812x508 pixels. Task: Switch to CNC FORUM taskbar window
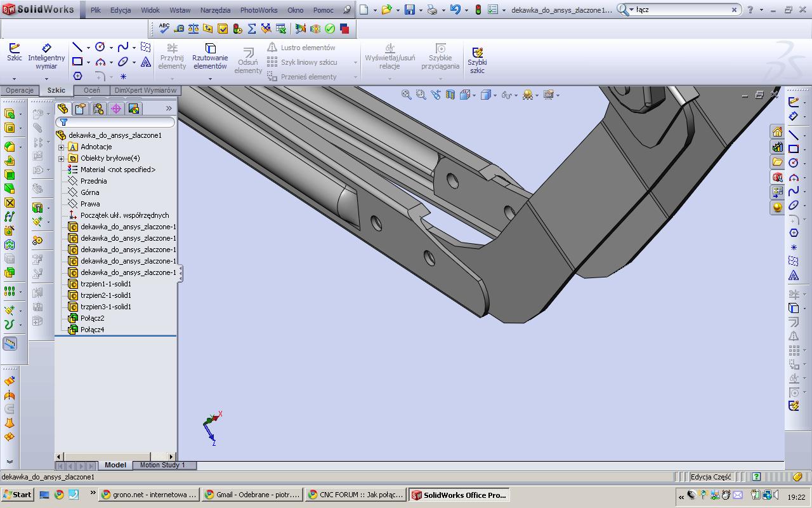point(355,495)
